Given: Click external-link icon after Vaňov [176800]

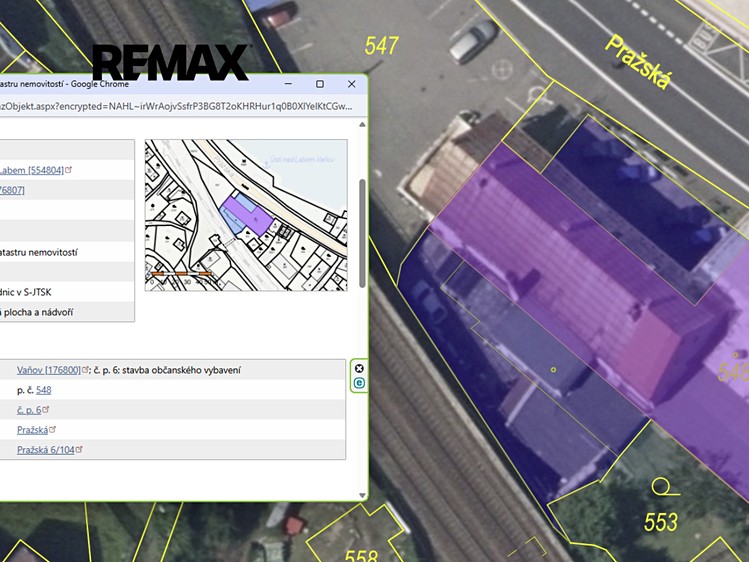Looking at the screenshot, I should 86,370.
